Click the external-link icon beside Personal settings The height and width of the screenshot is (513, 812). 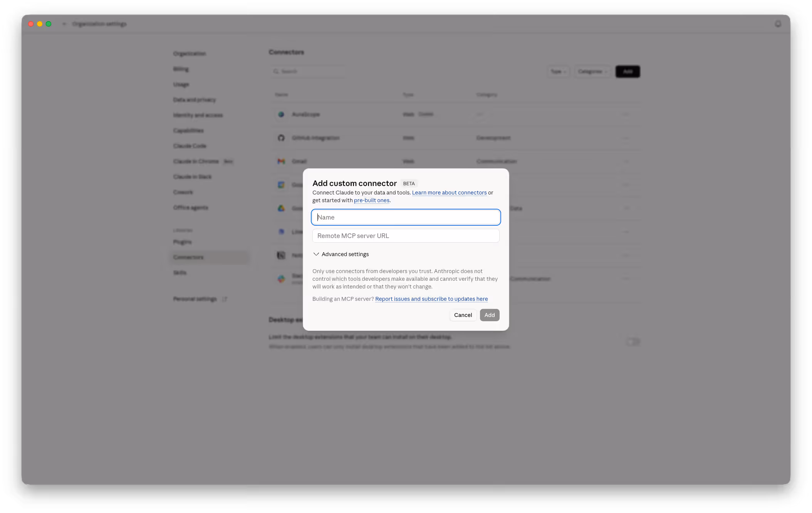225,299
